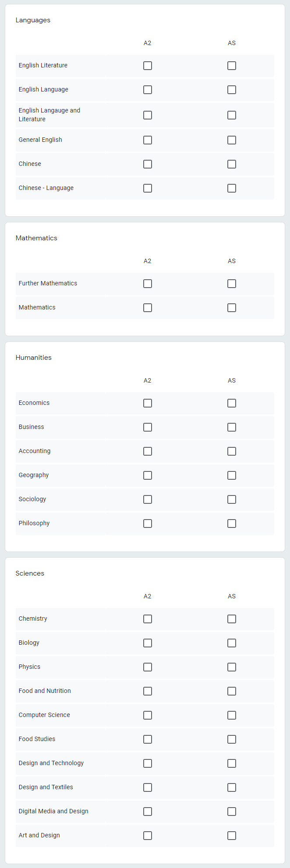The image size is (290, 868).
Task: Select A2 for English Langauge and Literature
Action: pos(148,115)
